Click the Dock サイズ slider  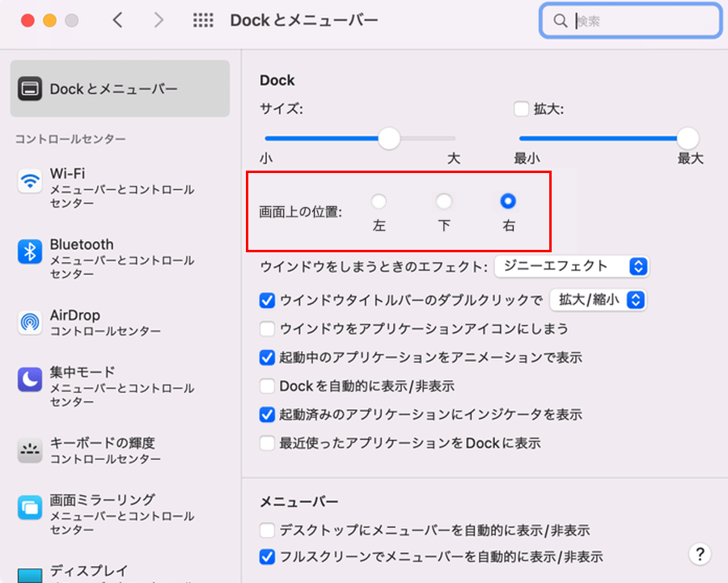360,138
